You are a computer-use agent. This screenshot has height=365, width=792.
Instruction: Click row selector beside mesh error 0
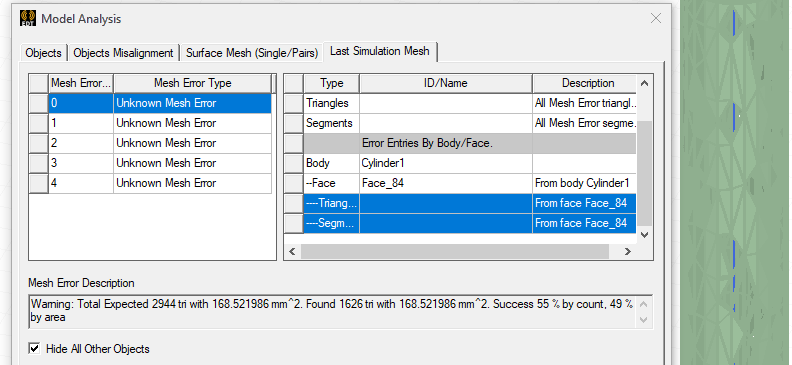coord(38,103)
